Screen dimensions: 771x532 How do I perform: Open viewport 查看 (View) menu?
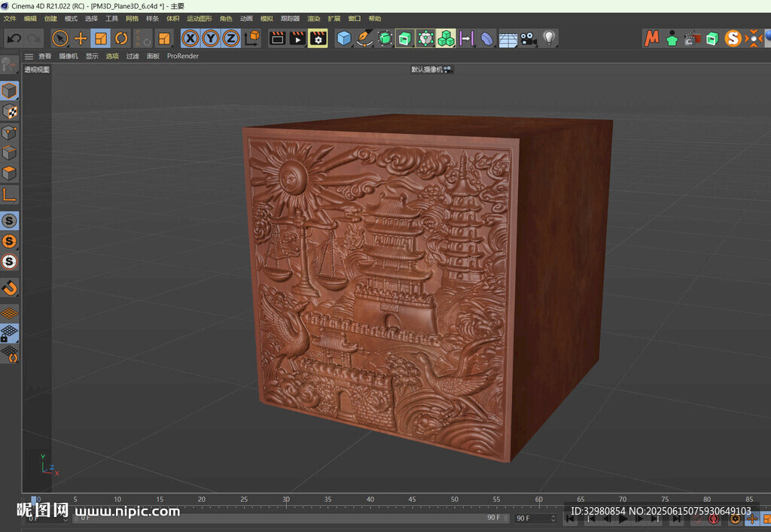[44, 56]
